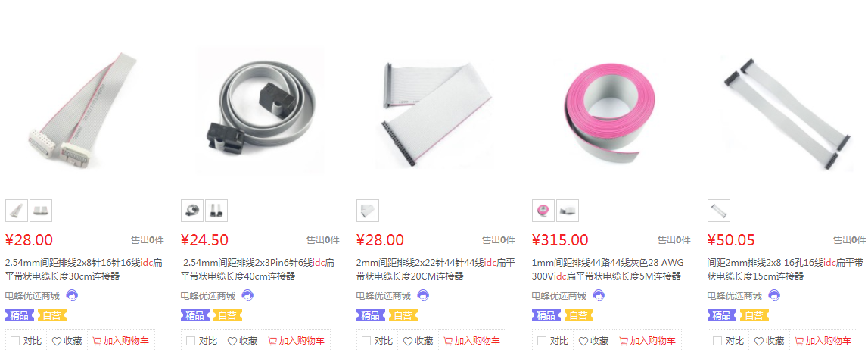Favorite the 2x22针44针 ribbon cable

click(x=418, y=341)
